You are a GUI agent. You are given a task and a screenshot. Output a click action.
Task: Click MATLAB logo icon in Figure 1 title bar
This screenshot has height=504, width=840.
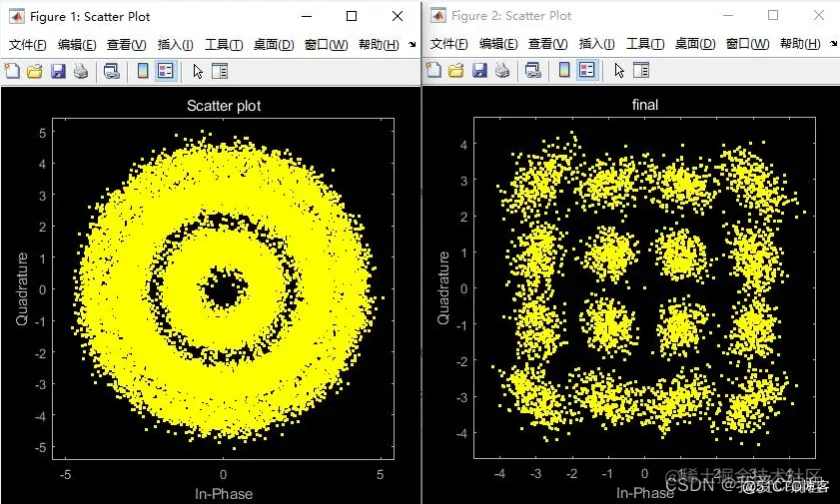pyautogui.click(x=17, y=16)
